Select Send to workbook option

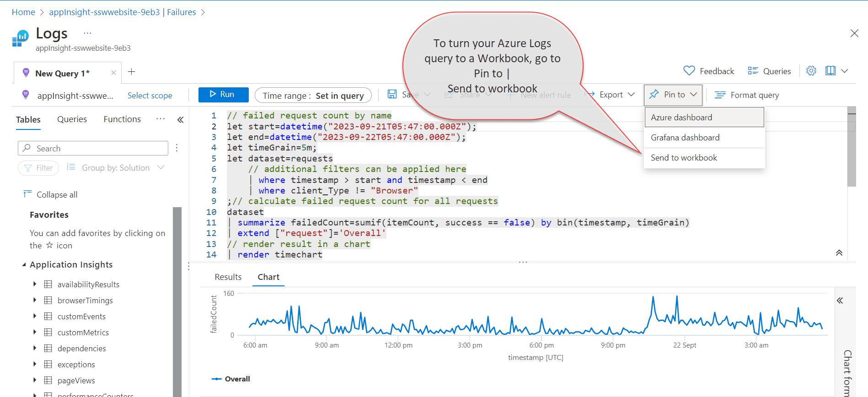684,158
